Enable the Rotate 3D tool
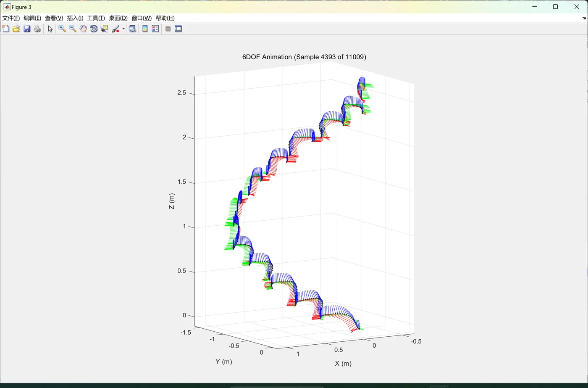Viewport: 588px width, 388px height. point(94,29)
